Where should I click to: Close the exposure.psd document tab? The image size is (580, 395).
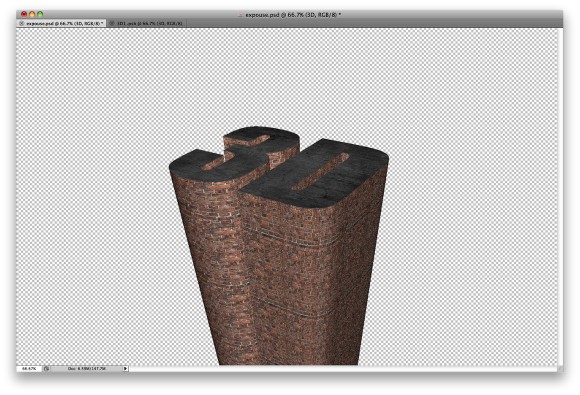click(x=21, y=23)
